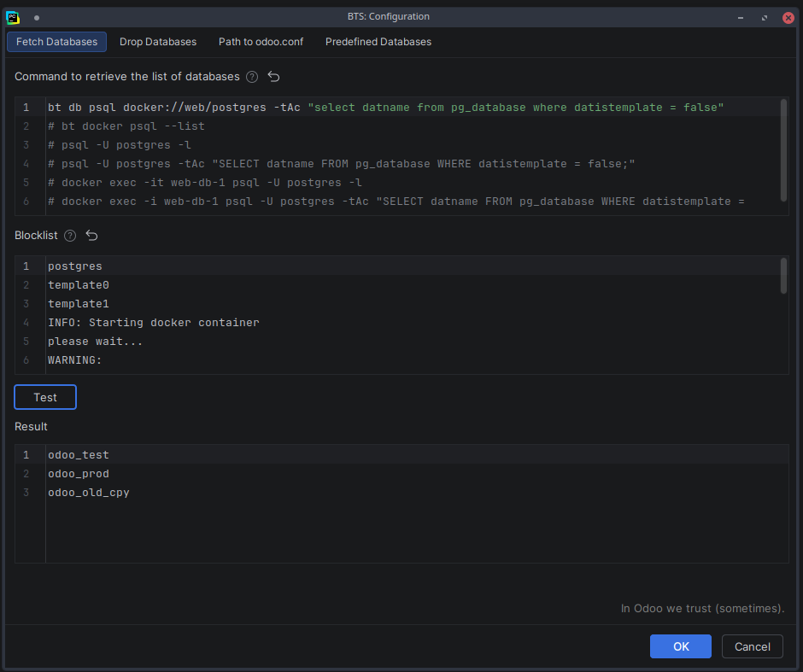
Task: Dismiss with the Cancel button
Action: click(x=753, y=646)
